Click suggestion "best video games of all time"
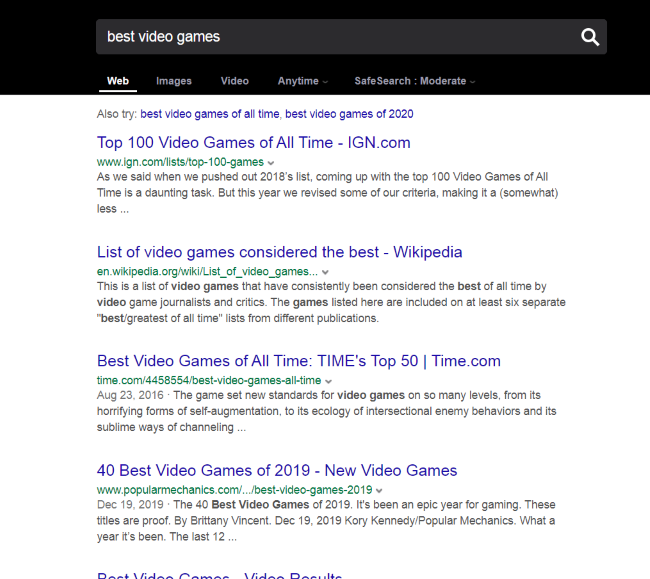 tap(210, 114)
